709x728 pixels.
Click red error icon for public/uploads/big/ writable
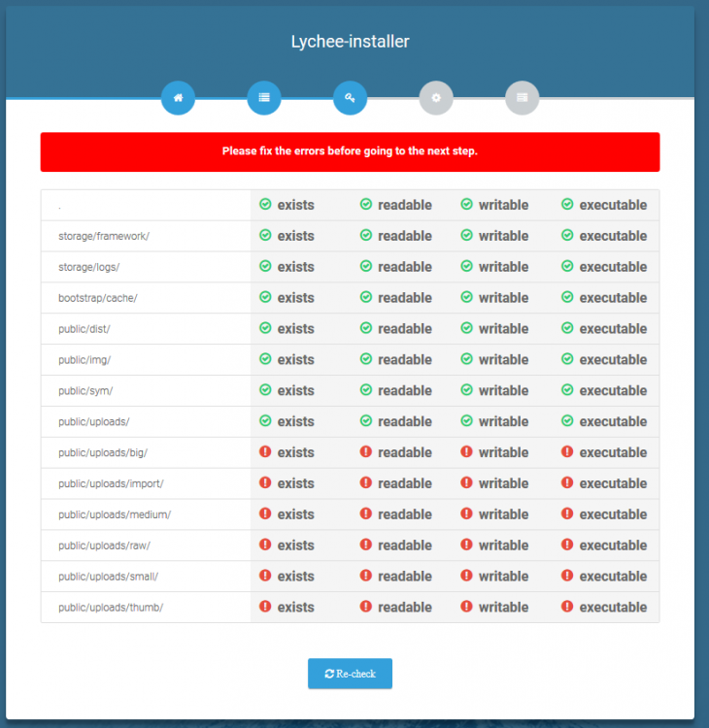tap(466, 451)
